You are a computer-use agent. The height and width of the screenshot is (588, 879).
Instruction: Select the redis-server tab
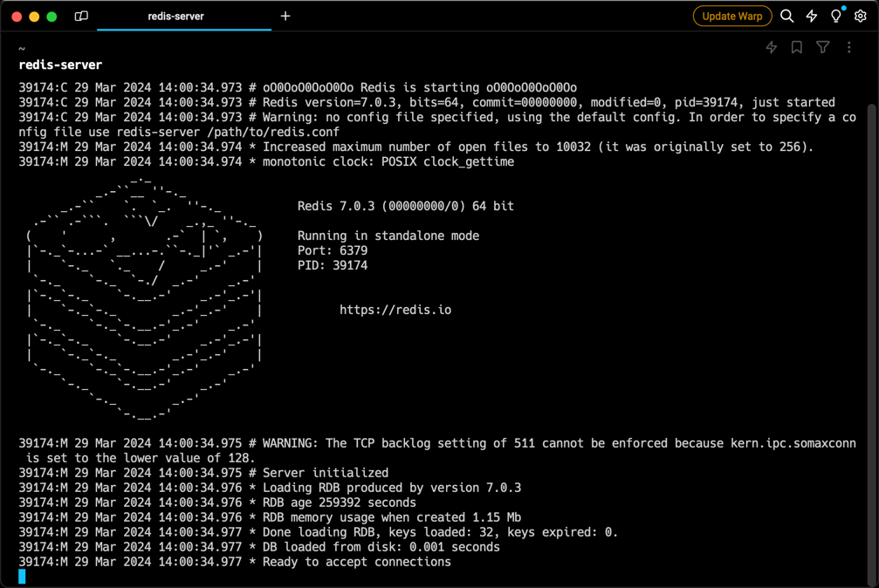point(175,17)
